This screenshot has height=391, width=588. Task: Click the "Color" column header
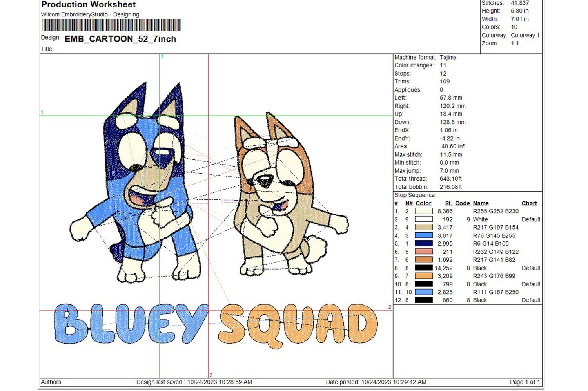423,203
